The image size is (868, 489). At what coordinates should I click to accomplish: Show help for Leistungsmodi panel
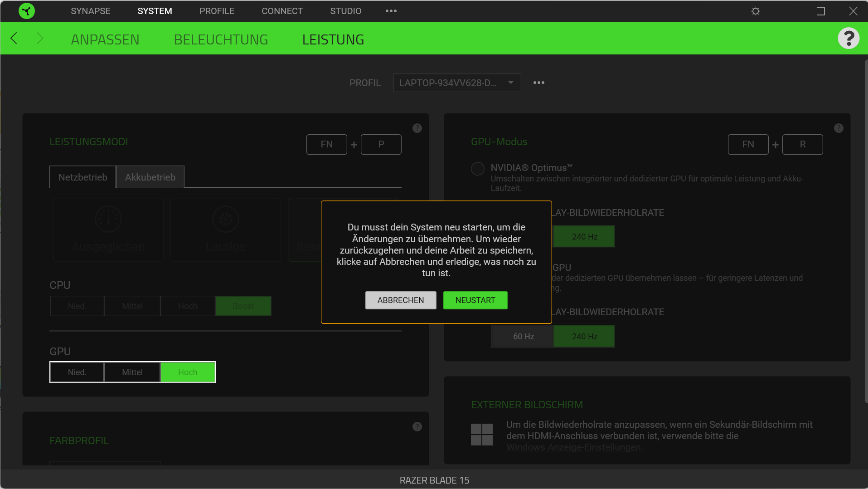pyautogui.click(x=417, y=128)
